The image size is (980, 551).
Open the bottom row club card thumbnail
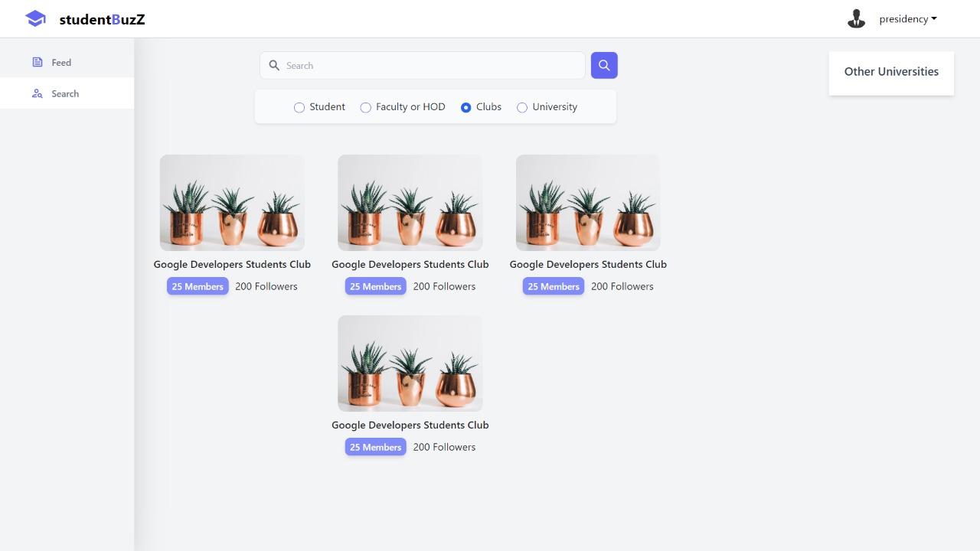pyautogui.click(x=410, y=364)
